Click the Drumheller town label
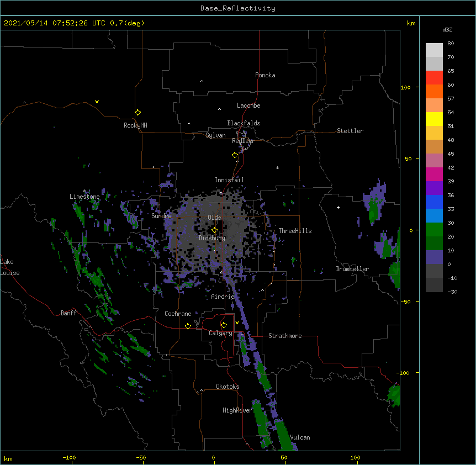This screenshot has height=465, width=476. tap(352, 269)
